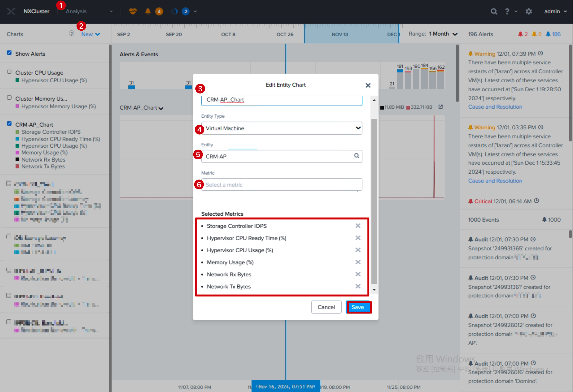Open the first Cause and Resolution link

point(495,107)
